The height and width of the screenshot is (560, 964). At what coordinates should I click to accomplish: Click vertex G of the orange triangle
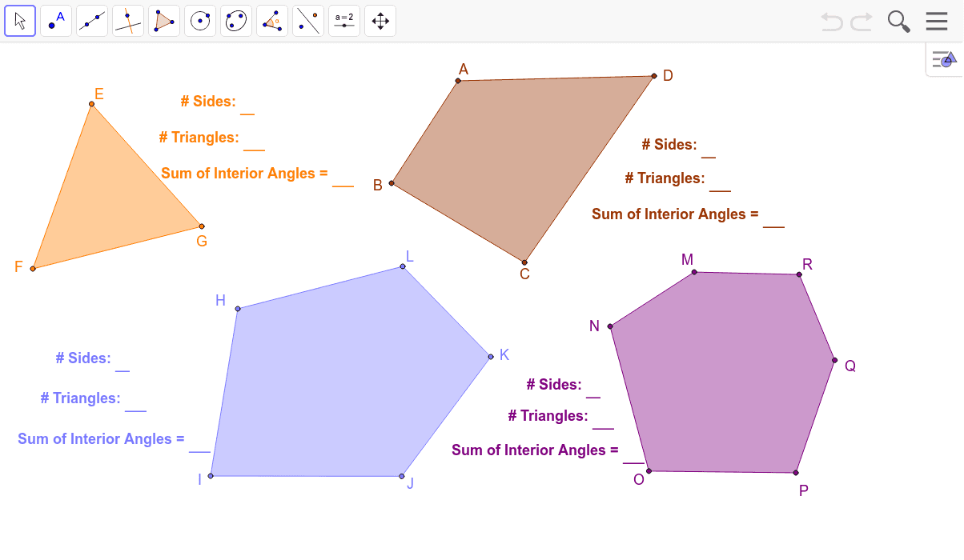coord(201,226)
